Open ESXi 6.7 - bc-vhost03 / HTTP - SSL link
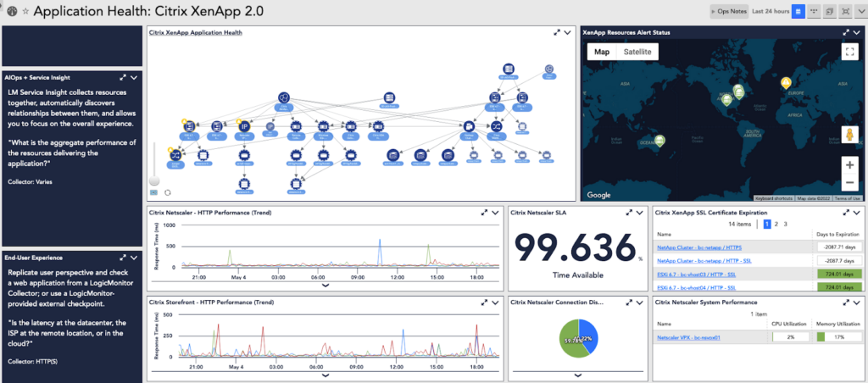Image resolution: width=868 pixels, height=383 pixels. (697, 274)
